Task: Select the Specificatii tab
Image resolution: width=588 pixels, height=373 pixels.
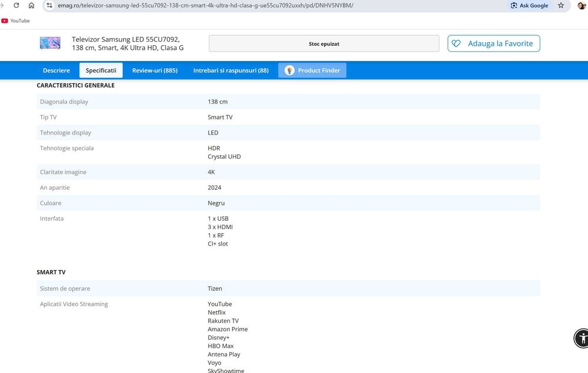Action: pos(101,70)
